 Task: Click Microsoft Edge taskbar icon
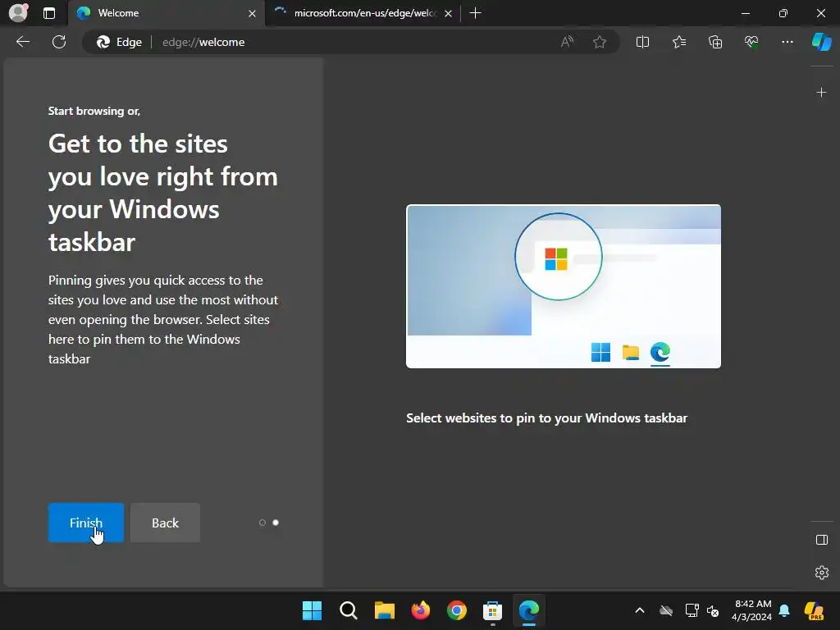click(529, 610)
